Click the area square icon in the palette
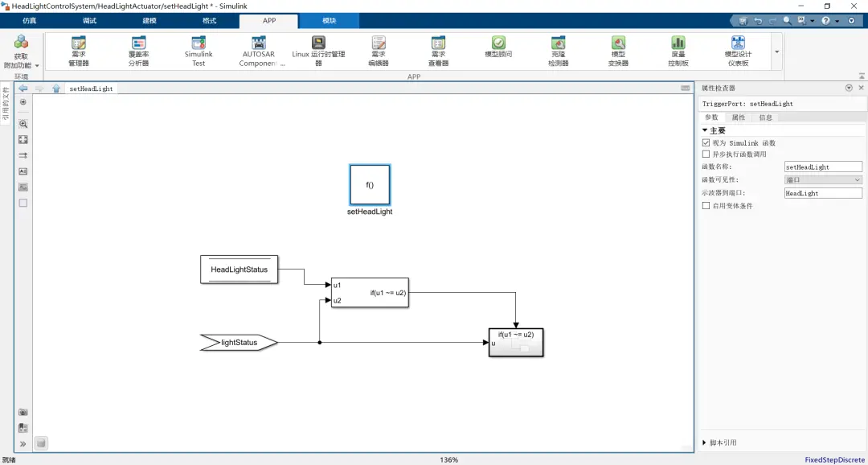868x465 pixels. click(x=23, y=203)
